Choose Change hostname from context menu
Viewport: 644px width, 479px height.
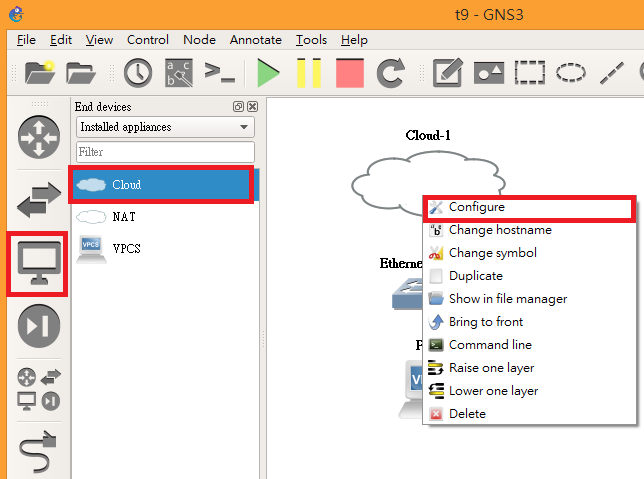point(529,230)
